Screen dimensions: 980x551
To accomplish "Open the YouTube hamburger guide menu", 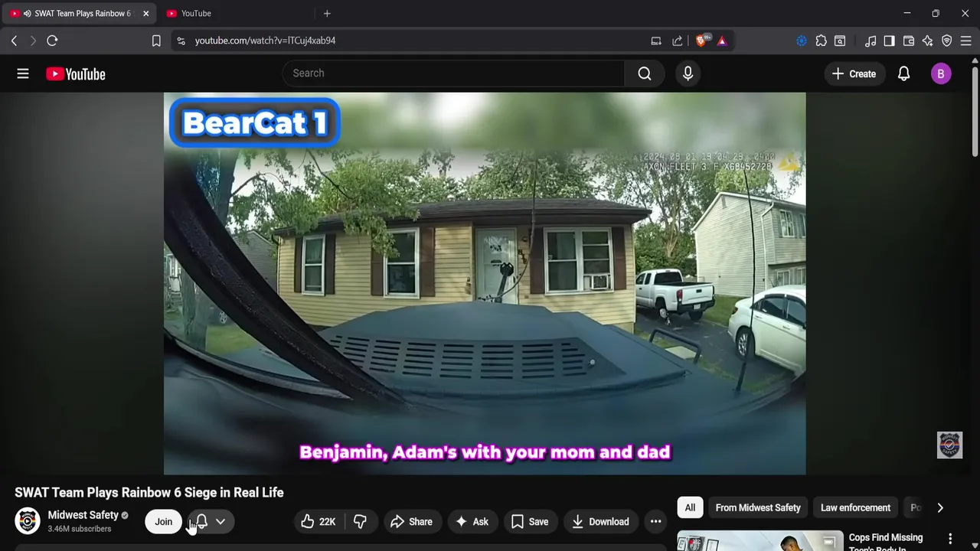I will coord(23,73).
